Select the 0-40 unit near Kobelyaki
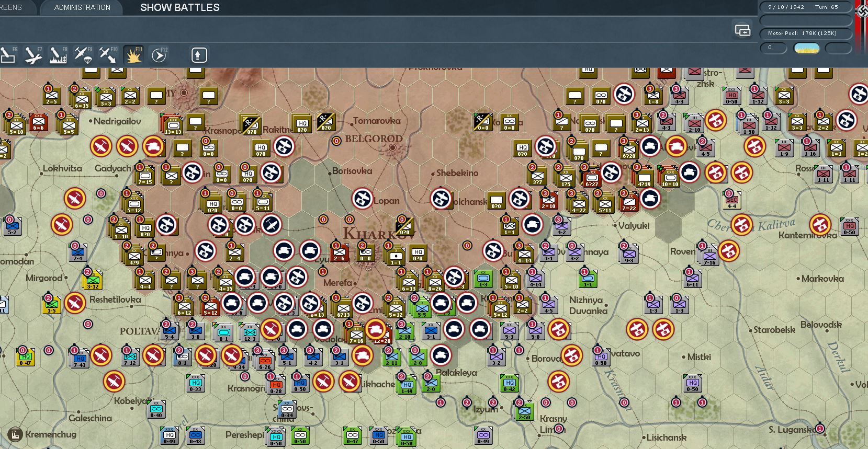868x449 pixels. click(156, 409)
